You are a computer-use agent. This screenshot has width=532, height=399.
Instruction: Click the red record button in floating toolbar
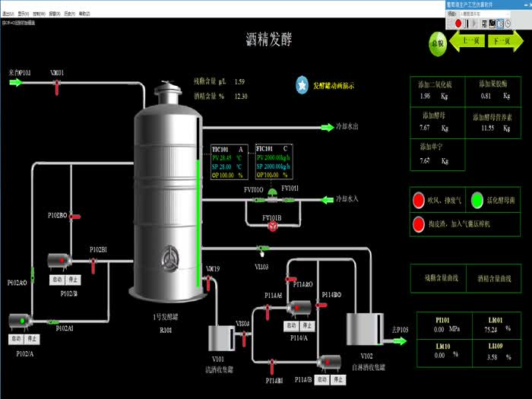(460, 24)
